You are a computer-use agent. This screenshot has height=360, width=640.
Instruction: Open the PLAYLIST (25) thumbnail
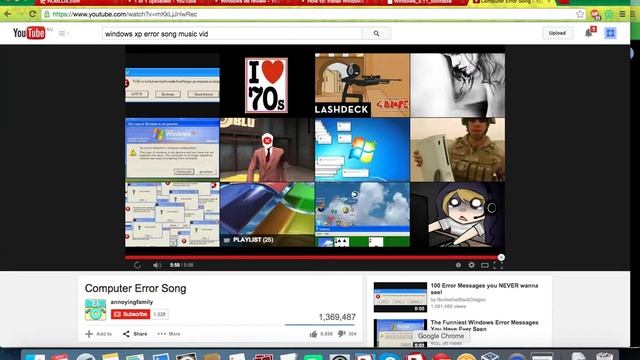267,214
